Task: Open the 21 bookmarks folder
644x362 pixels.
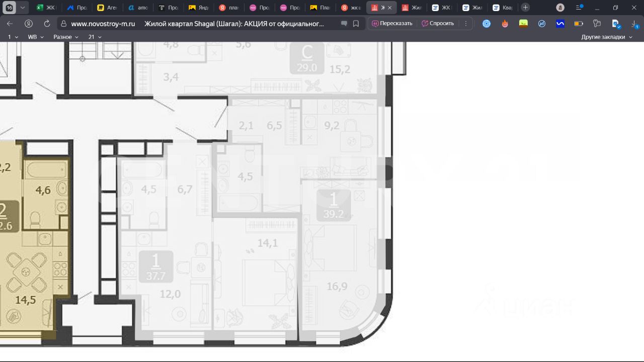Action: coord(95,37)
